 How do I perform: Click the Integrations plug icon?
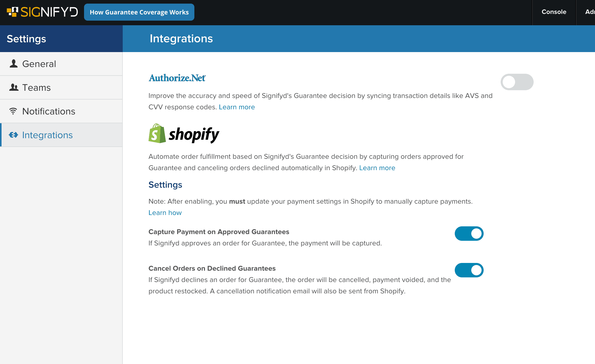[13, 135]
